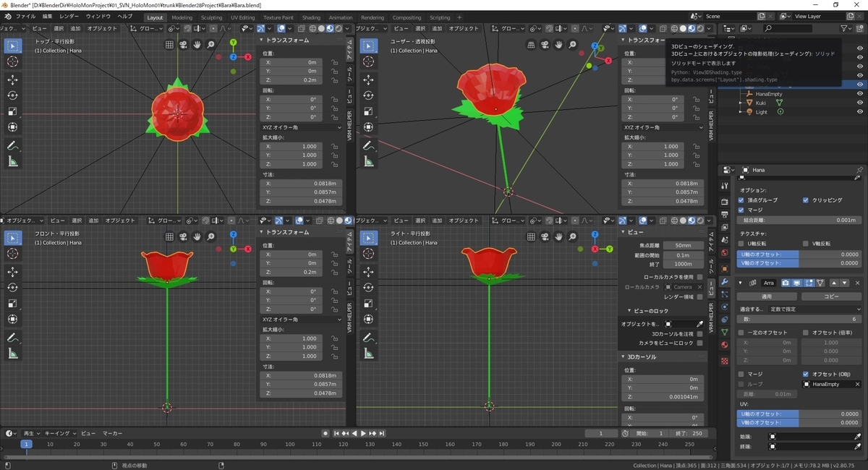Pick the Measure tool in the Top view

[13, 161]
